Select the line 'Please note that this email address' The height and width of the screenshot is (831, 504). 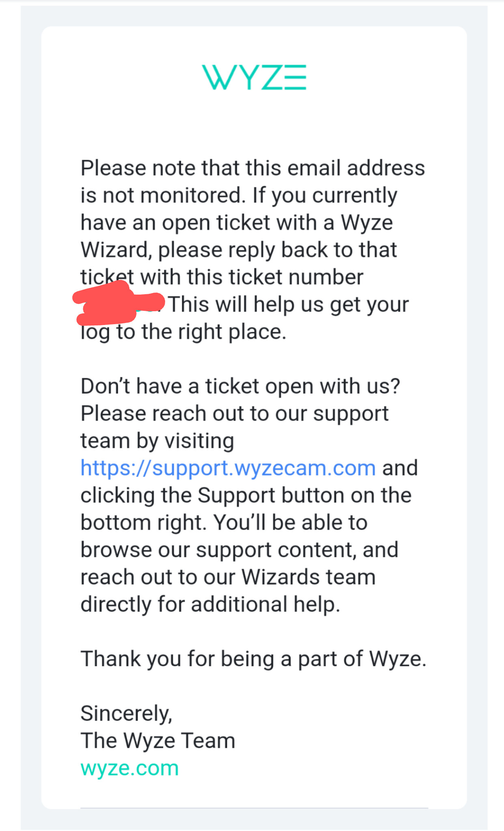pyautogui.click(x=252, y=168)
